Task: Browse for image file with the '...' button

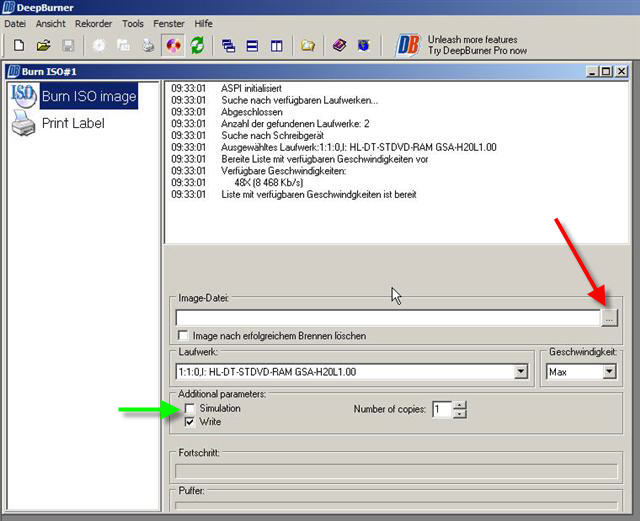Action: tap(609, 318)
